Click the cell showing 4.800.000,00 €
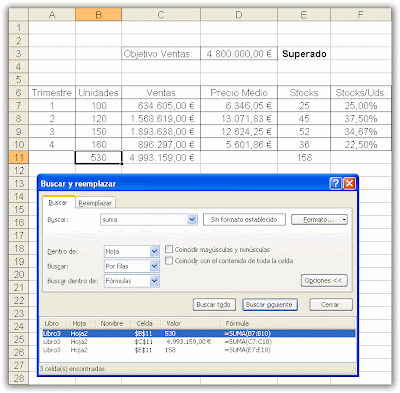The height and width of the screenshot is (393, 400). pyautogui.click(x=239, y=54)
